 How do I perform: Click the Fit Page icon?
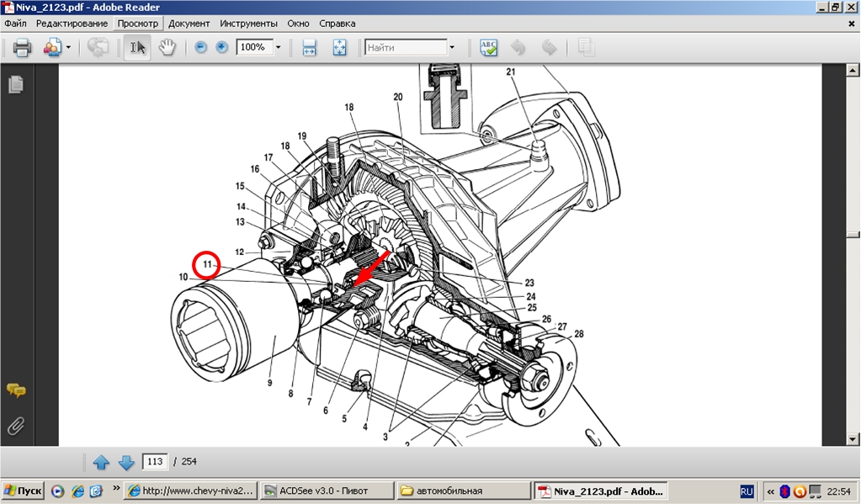(x=339, y=48)
